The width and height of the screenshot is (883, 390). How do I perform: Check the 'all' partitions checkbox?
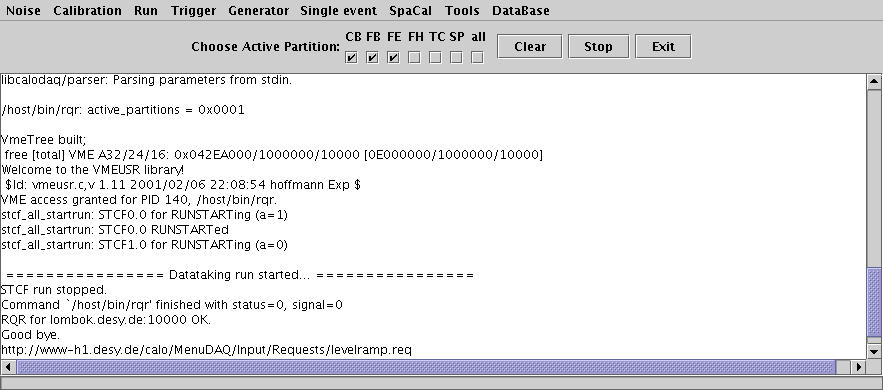[x=477, y=57]
